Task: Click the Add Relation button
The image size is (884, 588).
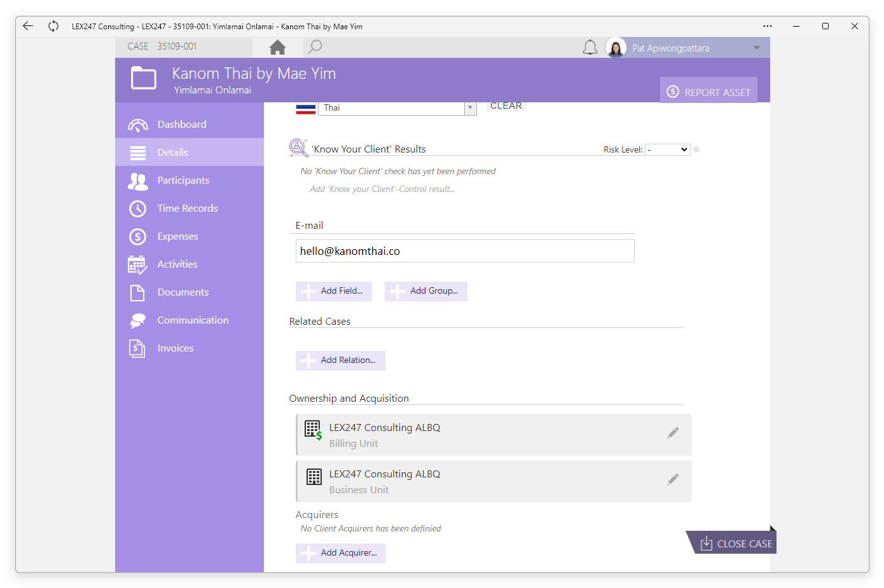Action: (x=340, y=360)
